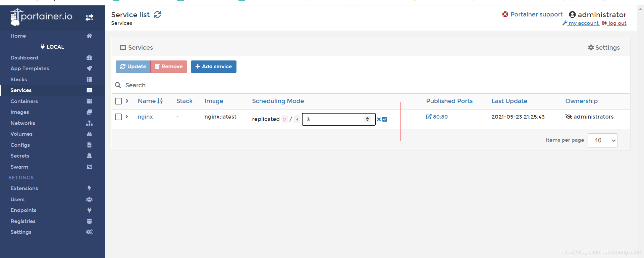Select the nginx service checkbox
Image resolution: width=644 pixels, height=258 pixels.
pyautogui.click(x=118, y=117)
